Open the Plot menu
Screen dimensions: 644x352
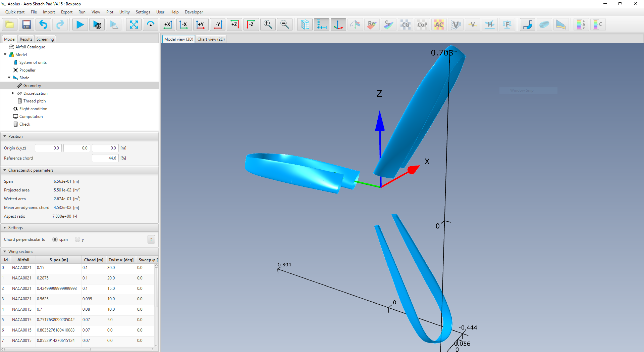(110, 12)
